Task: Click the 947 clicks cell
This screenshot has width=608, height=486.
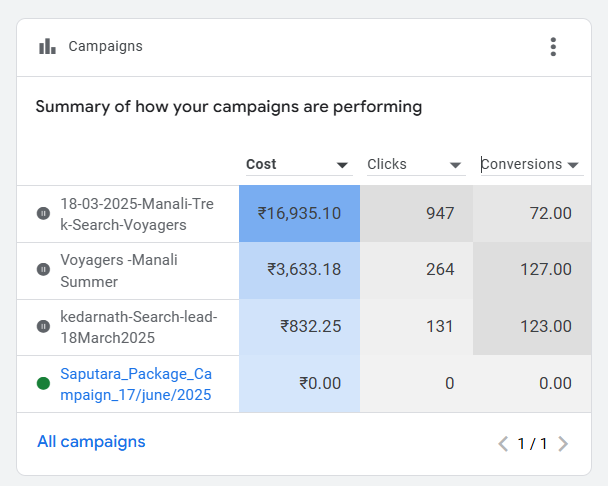Action: pos(415,213)
